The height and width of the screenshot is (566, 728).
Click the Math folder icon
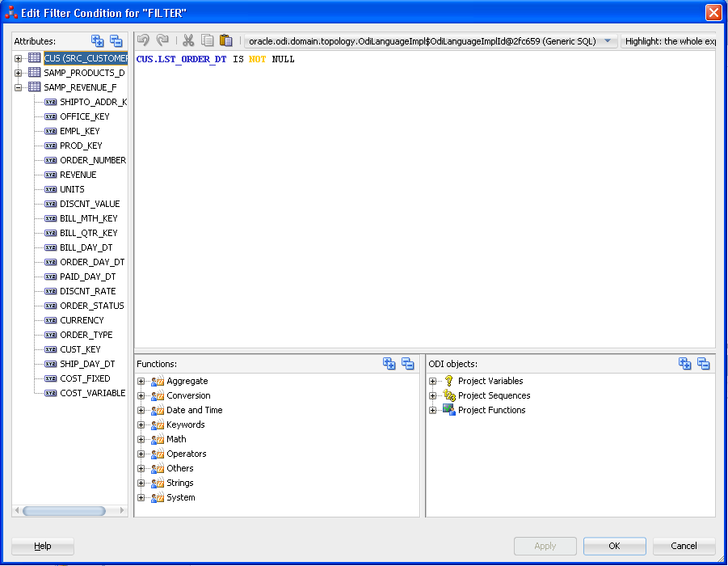click(158, 439)
